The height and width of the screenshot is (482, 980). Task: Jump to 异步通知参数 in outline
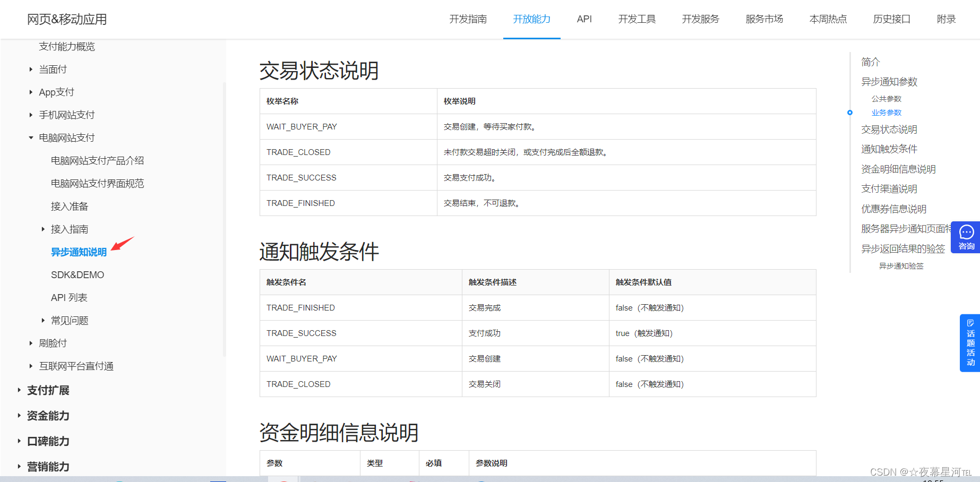pyautogui.click(x=889, y=82)
